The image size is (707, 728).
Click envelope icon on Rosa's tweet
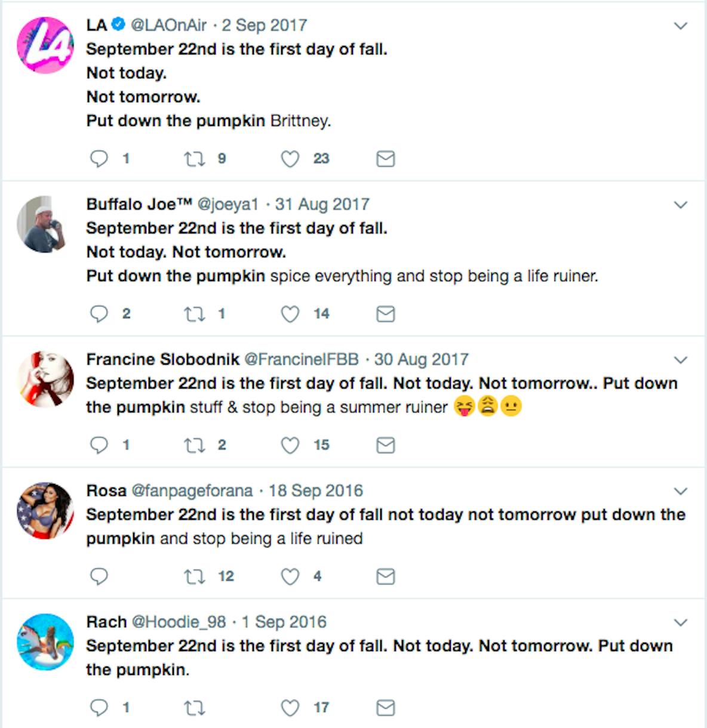point(386,576)
